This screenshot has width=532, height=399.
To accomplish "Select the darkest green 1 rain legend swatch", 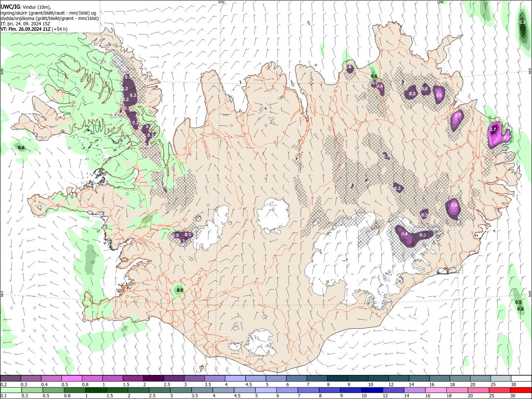I will [96, 390].
